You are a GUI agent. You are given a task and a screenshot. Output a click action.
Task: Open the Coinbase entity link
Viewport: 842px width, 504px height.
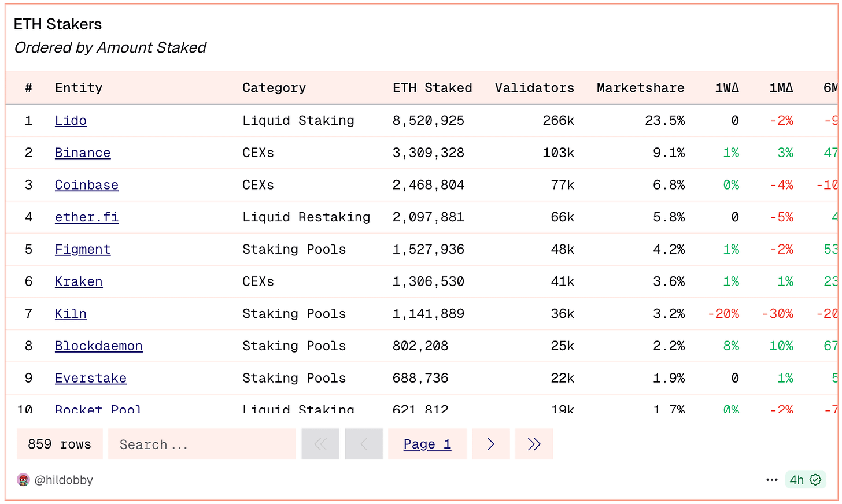coord(87,185)
